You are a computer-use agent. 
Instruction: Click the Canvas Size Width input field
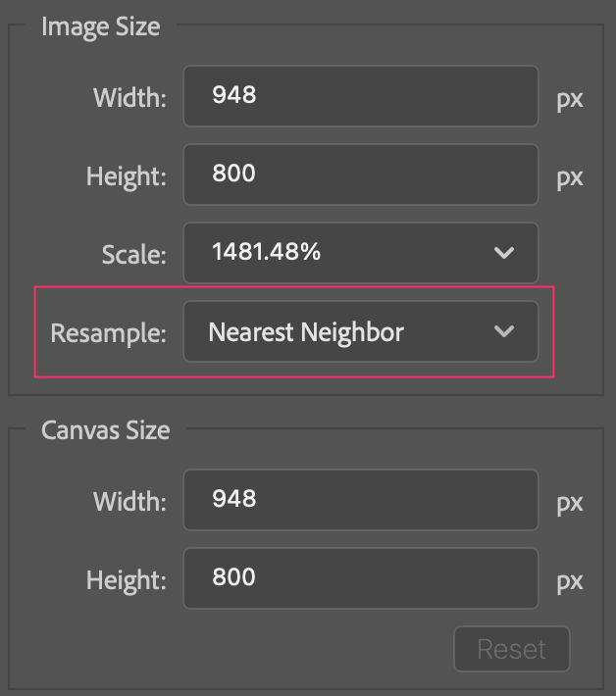[360, 500]
